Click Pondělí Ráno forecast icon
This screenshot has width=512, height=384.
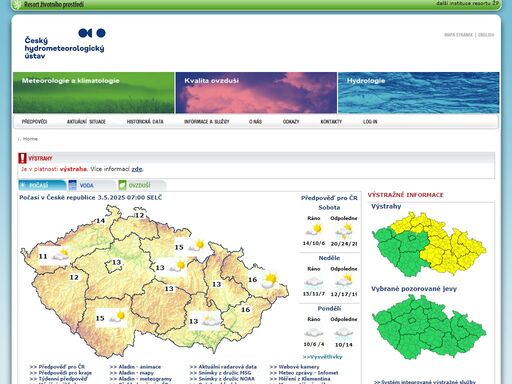[314, 332]
